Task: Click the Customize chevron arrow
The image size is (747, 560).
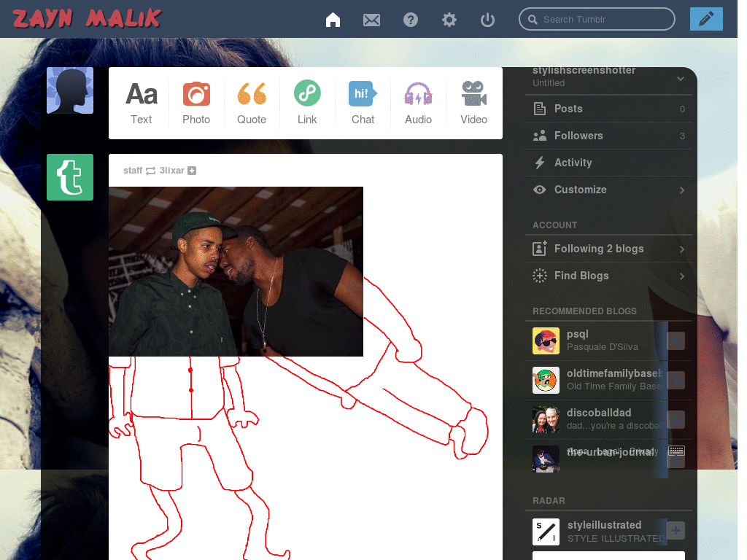Action: pyautogui.click(x=682, y=190)
